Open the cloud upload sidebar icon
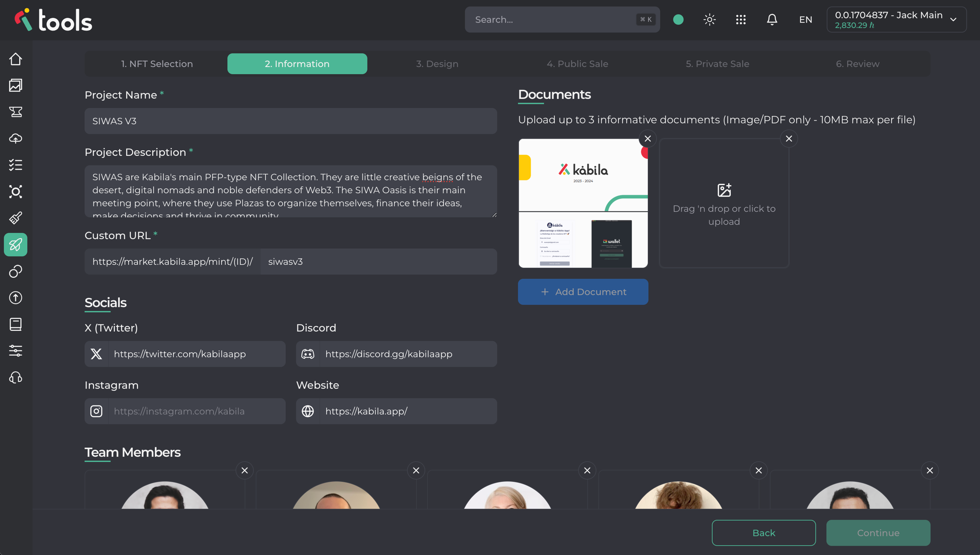Viewport: 980px width, 555px height. (16, 139)
